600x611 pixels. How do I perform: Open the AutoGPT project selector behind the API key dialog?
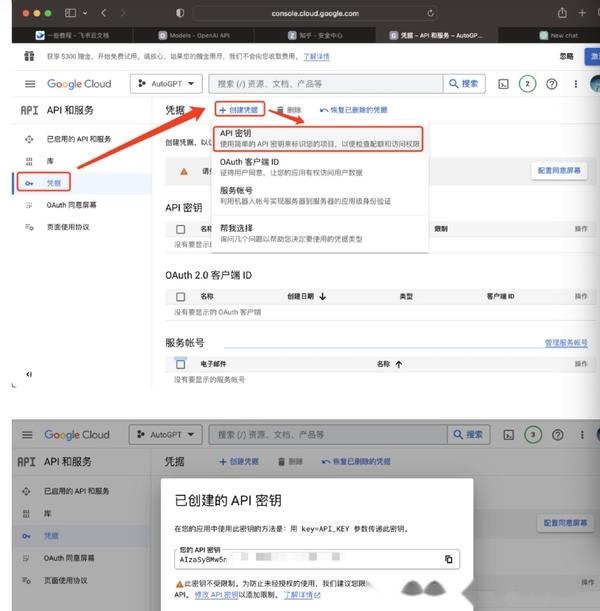click(x=166, y=434)
